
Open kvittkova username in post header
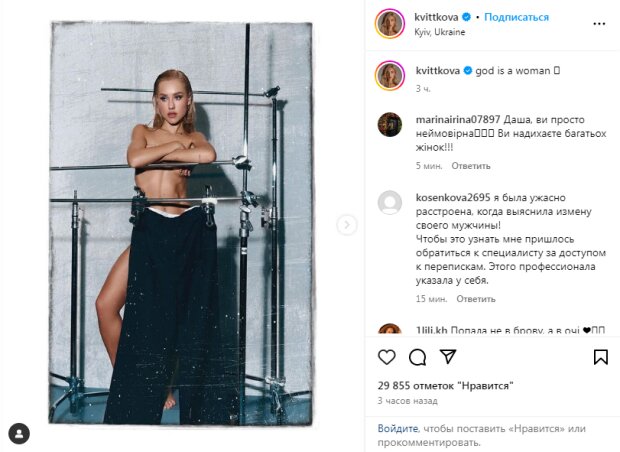(x=441, y=17)
